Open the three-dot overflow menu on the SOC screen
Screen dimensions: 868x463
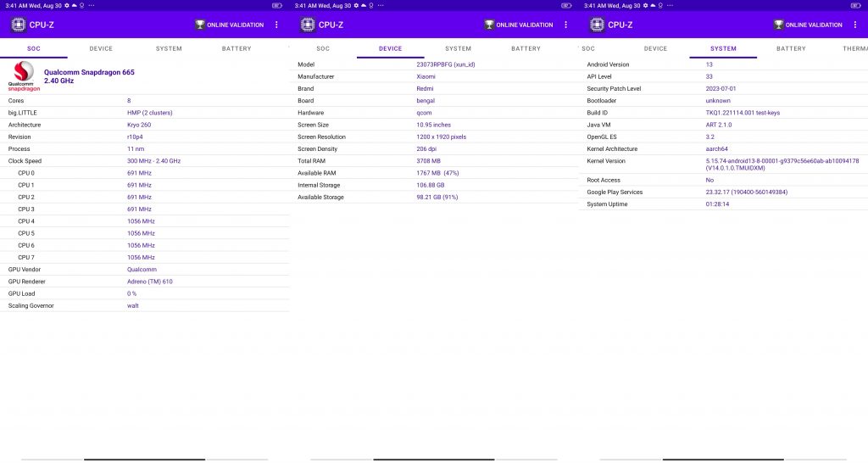[x=276, y=25]
